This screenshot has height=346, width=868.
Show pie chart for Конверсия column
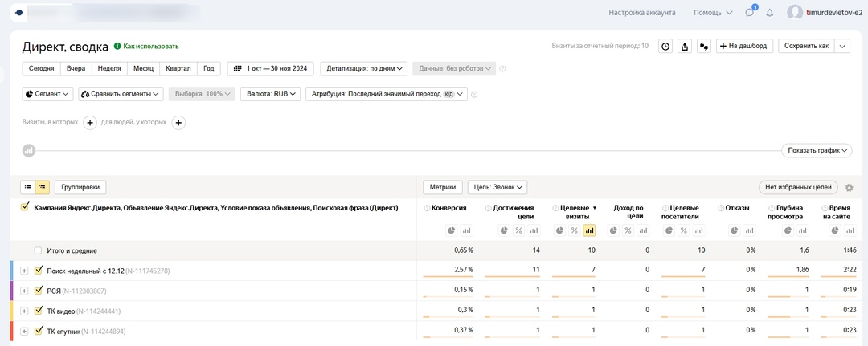coord(451,230)
